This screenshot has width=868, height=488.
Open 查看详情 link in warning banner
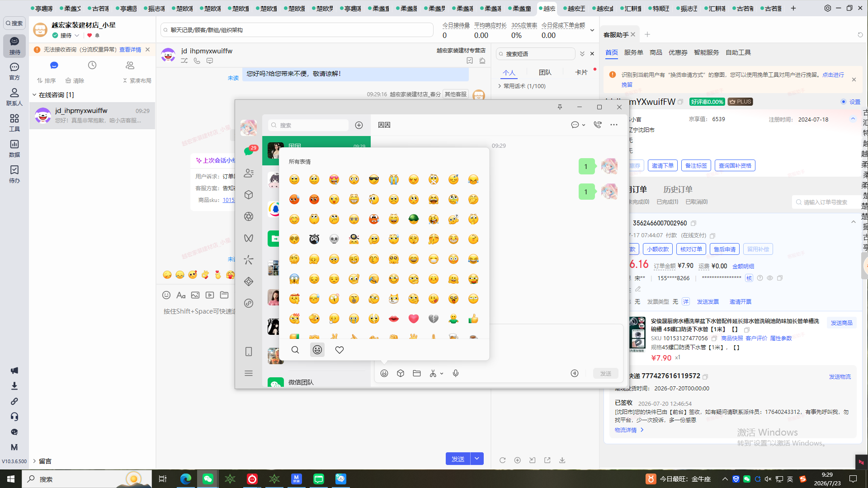coord(130,50)
